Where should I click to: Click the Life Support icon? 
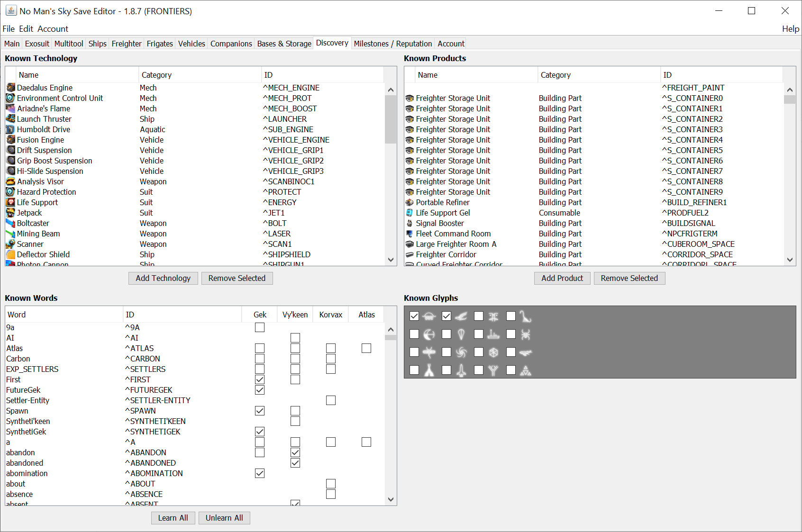[11, 202]
